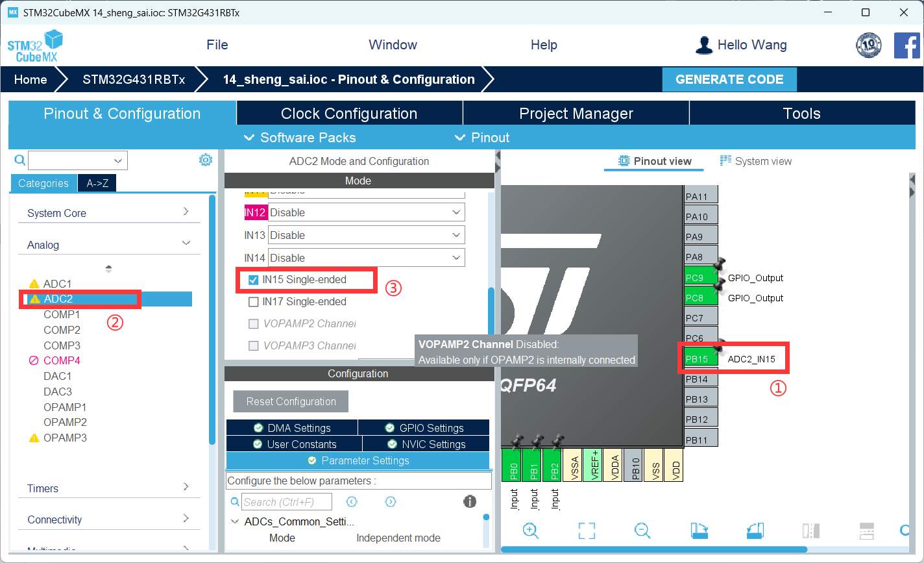Click the STM32G431RBTx breadcrumb
The image size is (924, 563).
tap(134, 79)
